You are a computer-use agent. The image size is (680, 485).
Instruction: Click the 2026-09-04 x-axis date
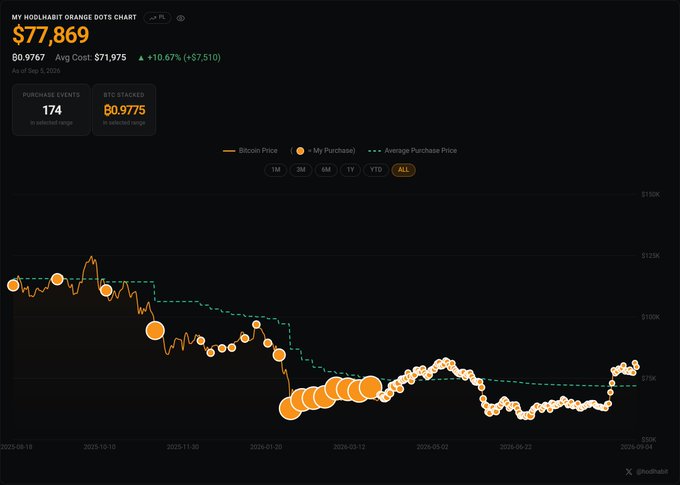tap(636, 447)
